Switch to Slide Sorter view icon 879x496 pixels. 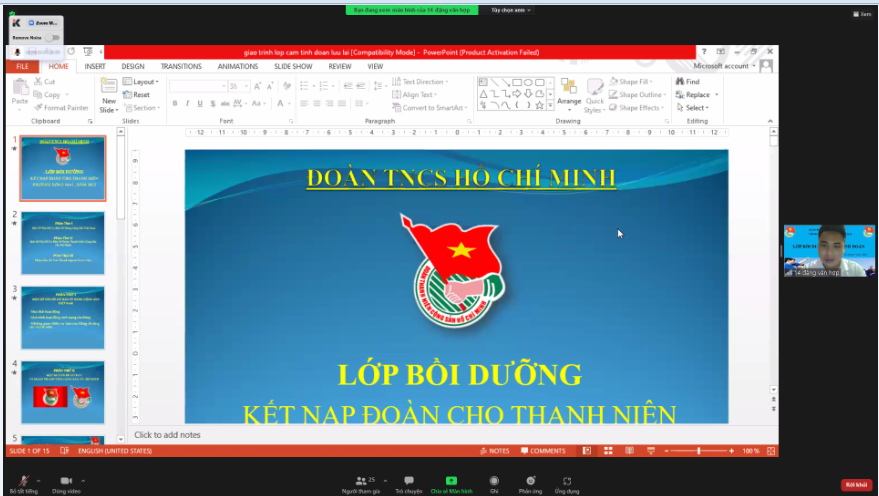pos(608,451)
